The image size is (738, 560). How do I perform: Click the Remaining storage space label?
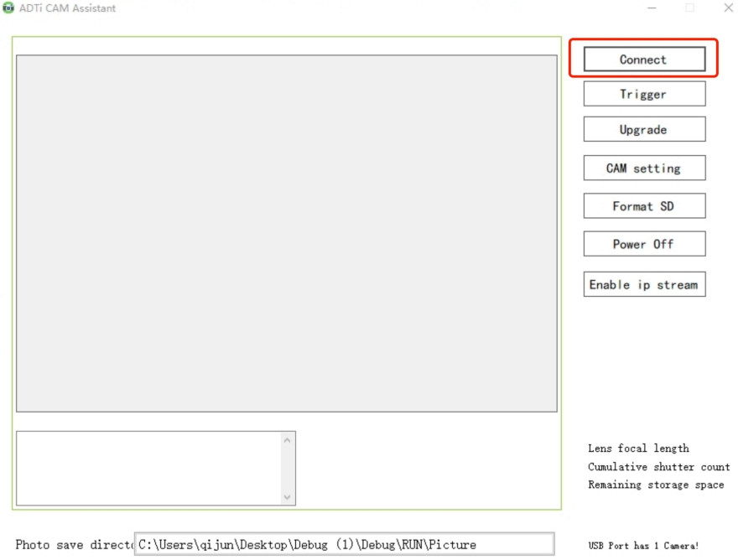[x=655, y=485]
